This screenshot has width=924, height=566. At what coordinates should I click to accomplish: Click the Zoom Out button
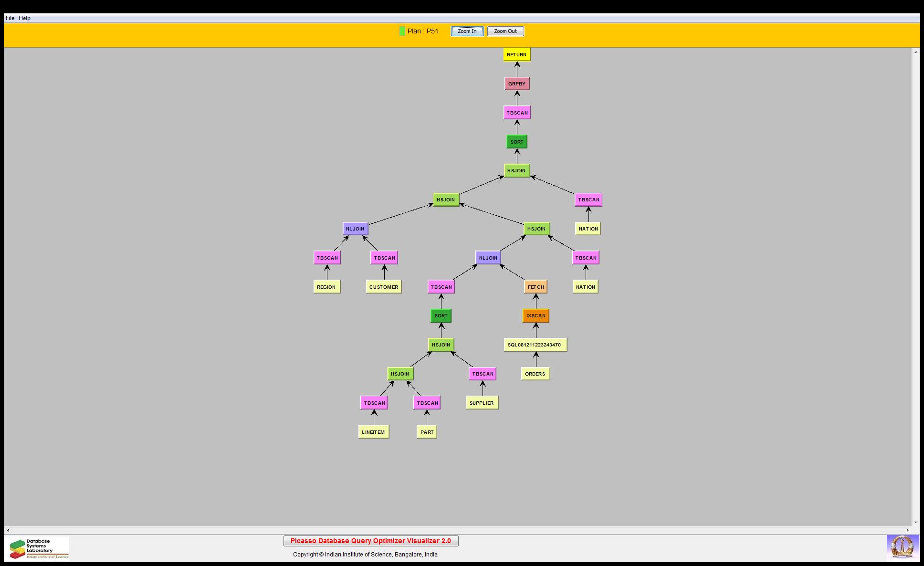click(505, 31)
